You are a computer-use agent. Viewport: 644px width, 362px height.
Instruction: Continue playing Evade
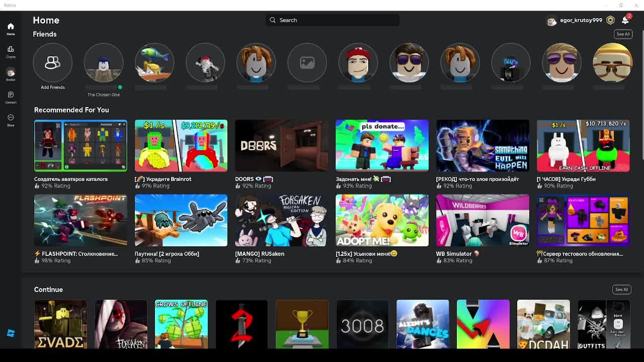pos(60,324)
